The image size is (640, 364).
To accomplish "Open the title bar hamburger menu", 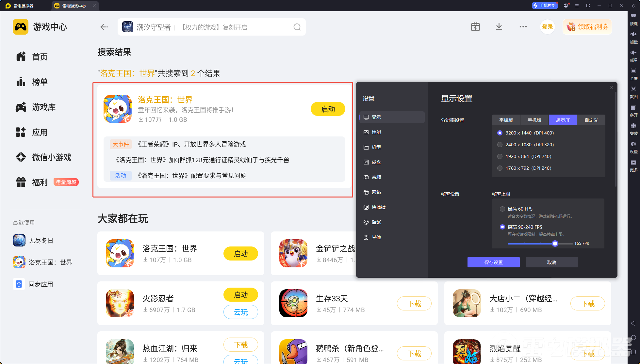I will coord(577,6).
